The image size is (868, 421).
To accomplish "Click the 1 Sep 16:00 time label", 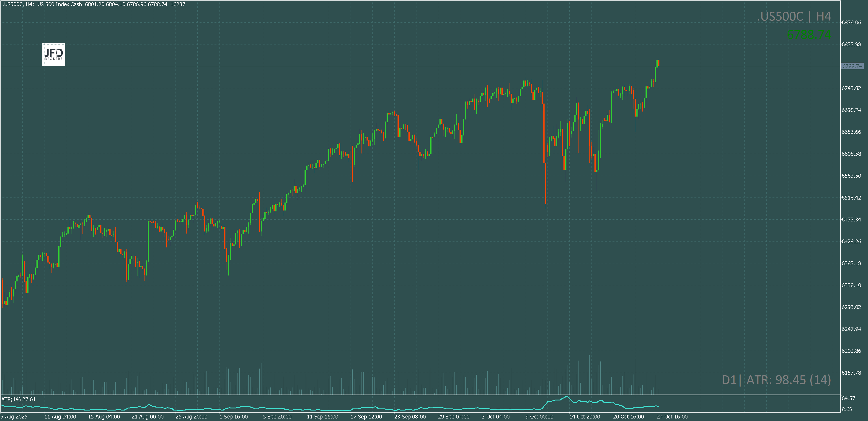I will (x=233, y=417).
